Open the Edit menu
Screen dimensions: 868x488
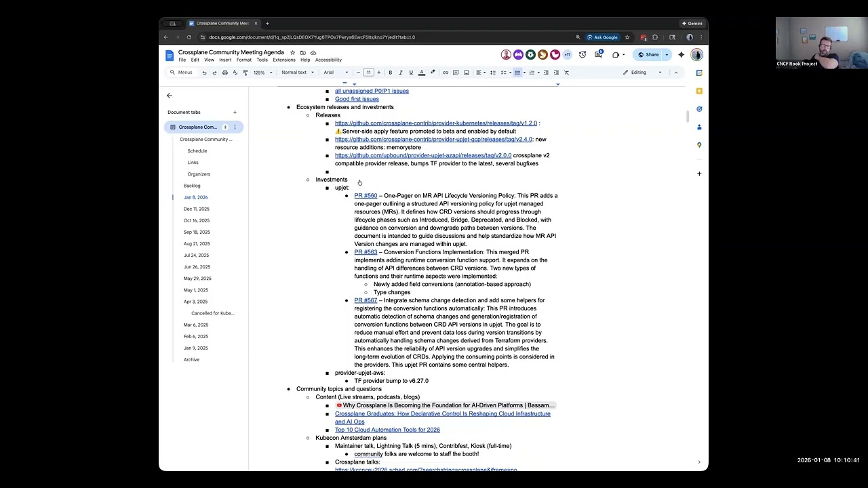[195, 60]
